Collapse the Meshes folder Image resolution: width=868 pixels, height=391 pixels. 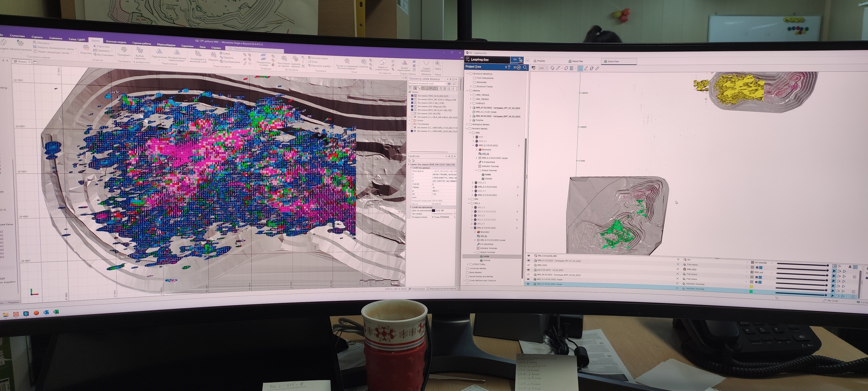(467, 91)
